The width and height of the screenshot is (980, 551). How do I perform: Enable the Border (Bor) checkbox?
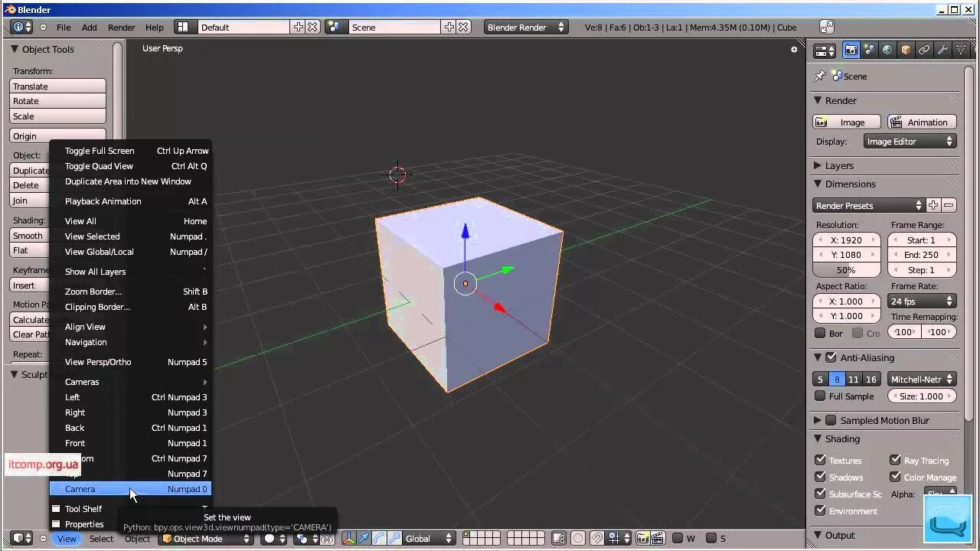[x=820, y=333]
